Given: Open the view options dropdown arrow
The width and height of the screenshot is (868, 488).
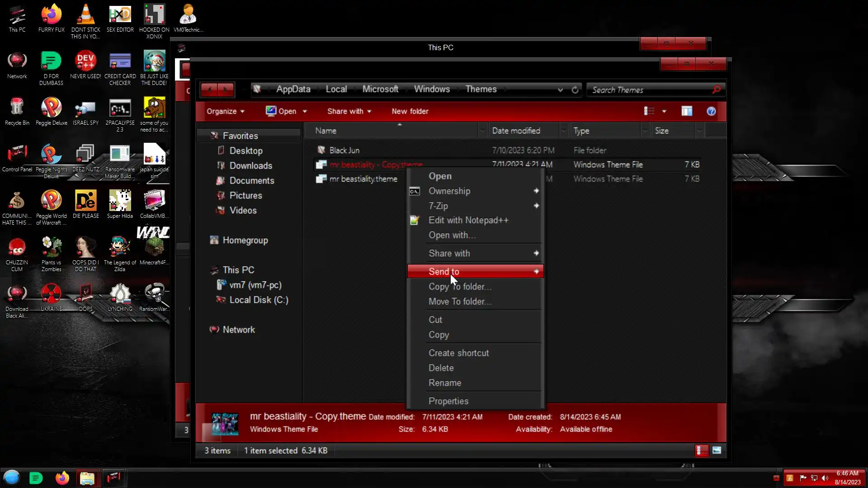Looking at the screenshot, I should tap(664, 111).
